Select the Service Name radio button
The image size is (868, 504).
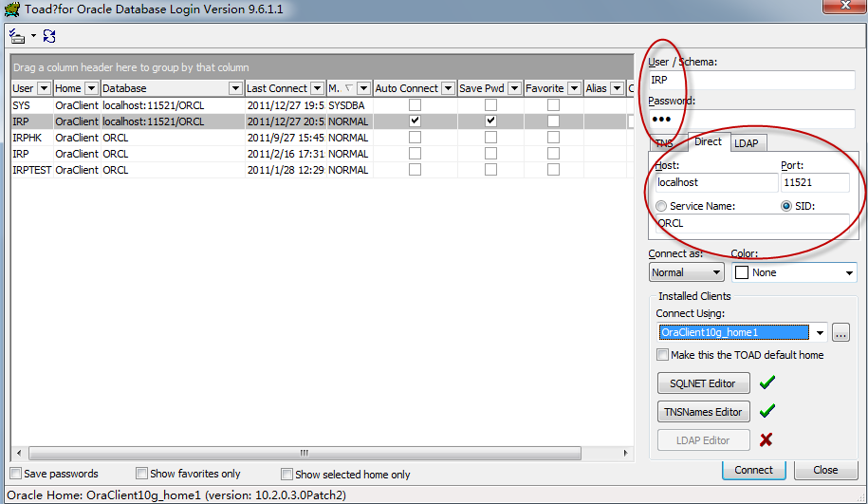coord(661,206)
